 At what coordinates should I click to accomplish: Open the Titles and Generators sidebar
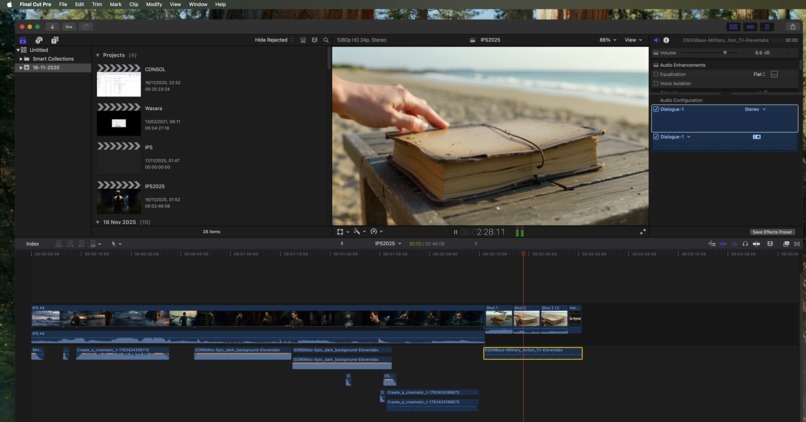54,40
